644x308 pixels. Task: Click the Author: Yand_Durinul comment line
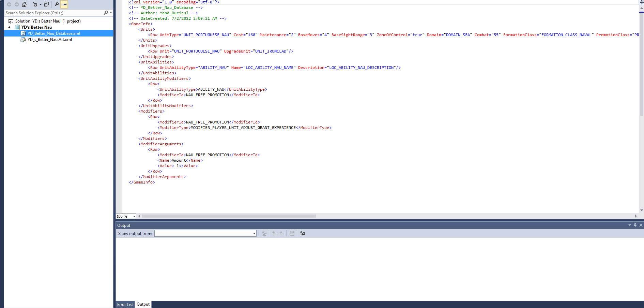163,13
